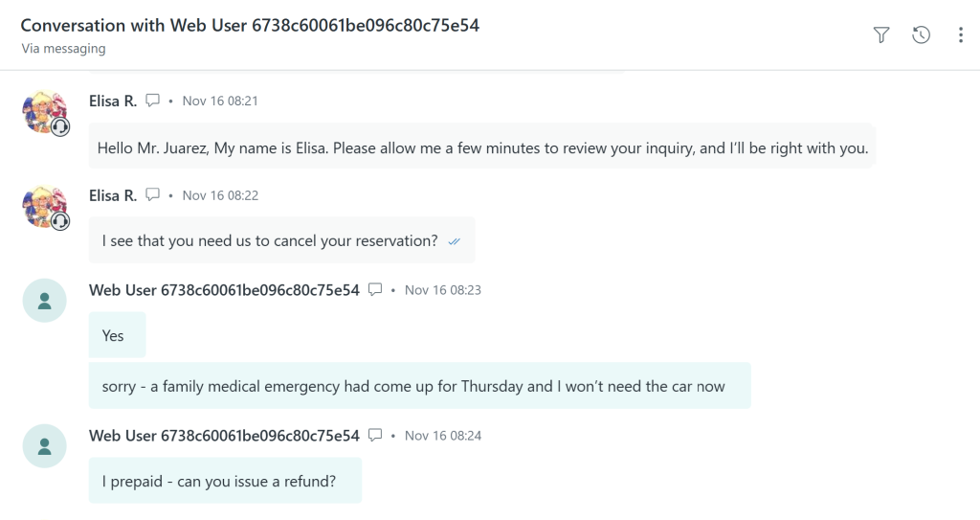Click Elisa R. name on 08:21 message
The width and height of the screenshot is (980, 520).
113,101
